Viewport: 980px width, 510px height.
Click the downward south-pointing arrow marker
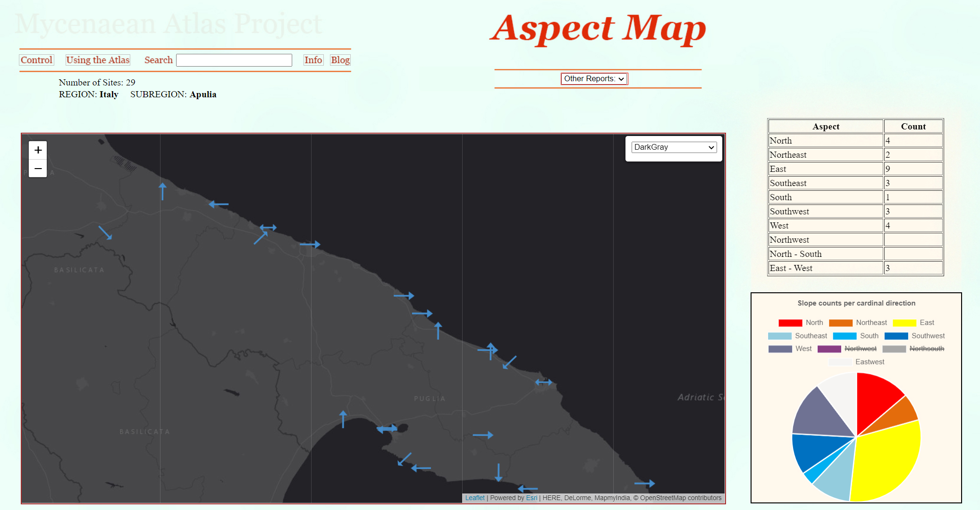[498, 472]
